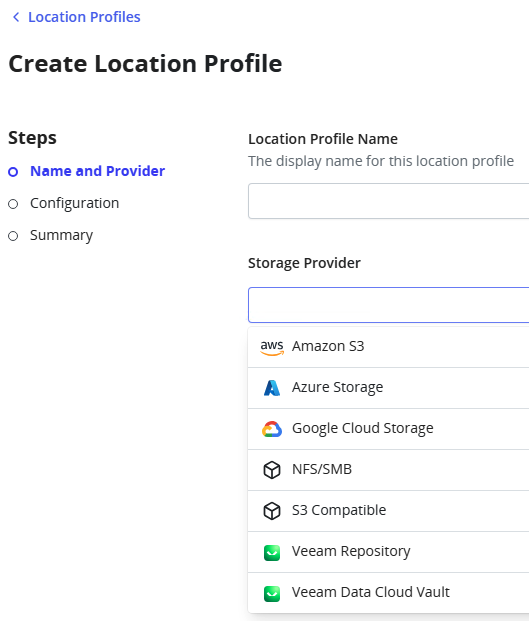529x621 pixels.
Task: Select the Configuration step circle
Action: (x=13, y=204)
